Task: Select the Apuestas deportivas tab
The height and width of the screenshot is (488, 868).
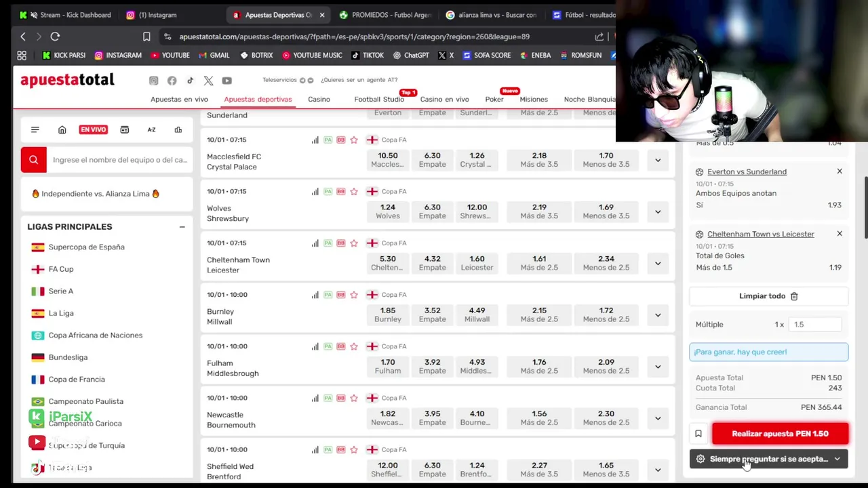Action: point(258,99)
